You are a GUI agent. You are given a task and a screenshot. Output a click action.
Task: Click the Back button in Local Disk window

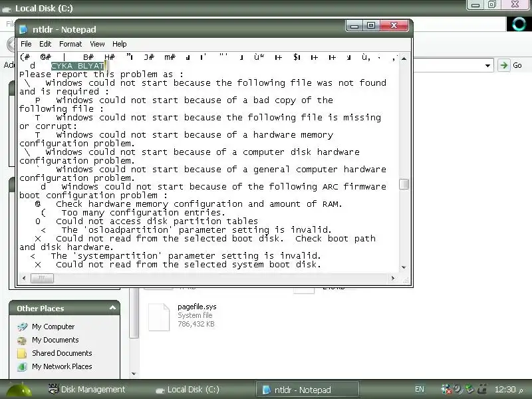11,45
